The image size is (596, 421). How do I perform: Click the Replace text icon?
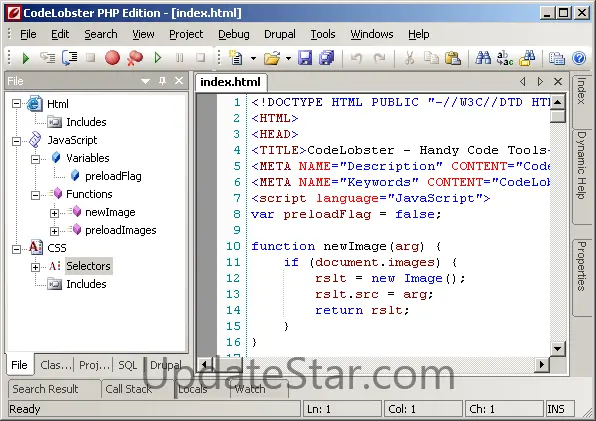coord(505,58)
